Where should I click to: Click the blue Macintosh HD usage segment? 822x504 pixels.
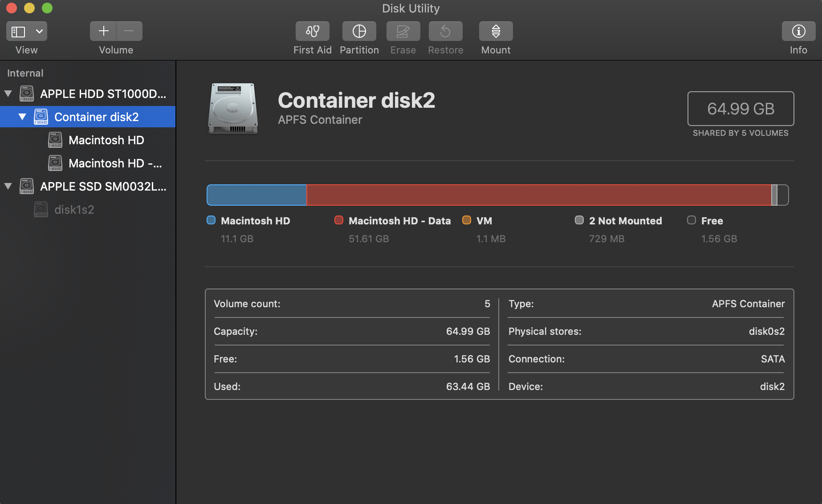tap(257, 195)
